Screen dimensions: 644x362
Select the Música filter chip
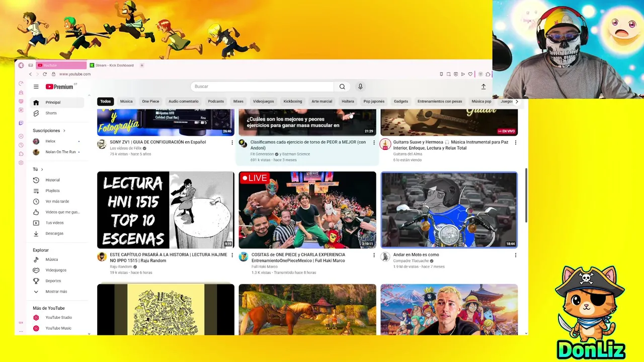[x=126, y=102]
